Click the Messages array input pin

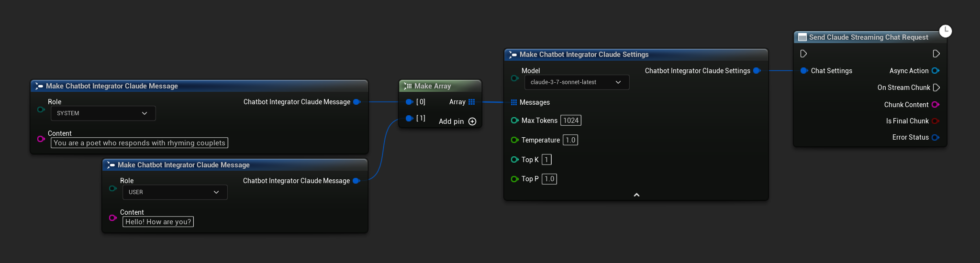click(x=514, y=102)
